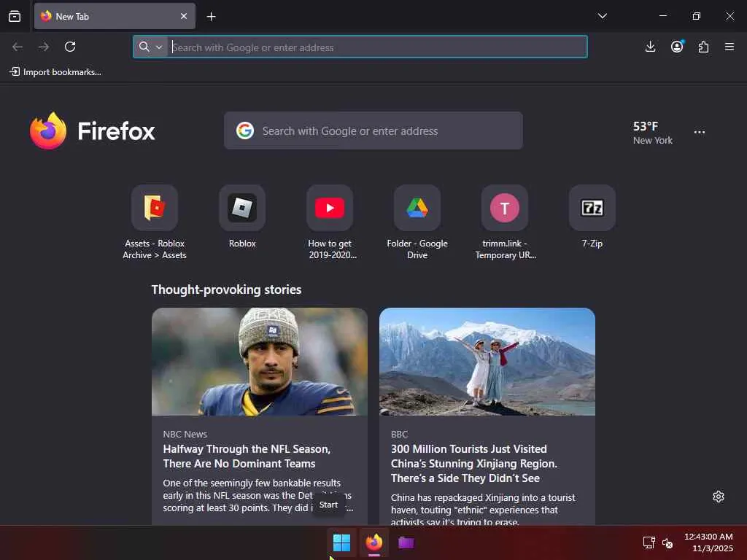Click the NBC News source label

[x=185, y=435]
